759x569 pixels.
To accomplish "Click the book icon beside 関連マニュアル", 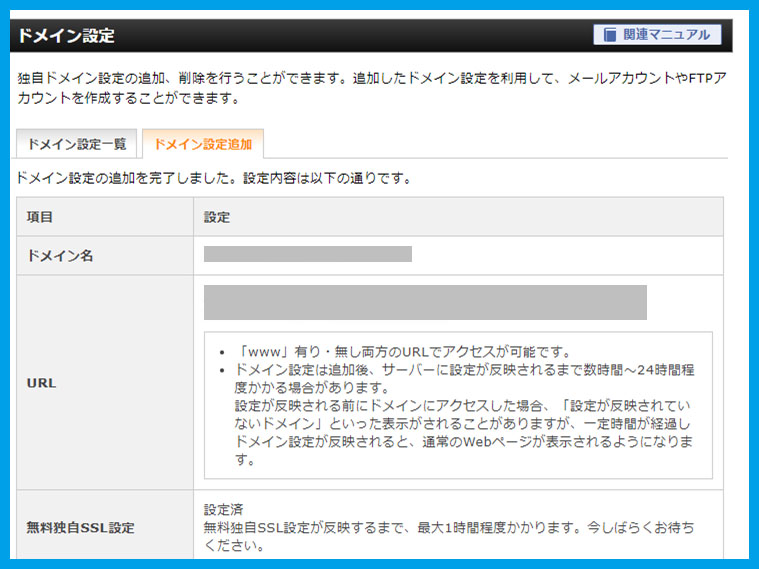I will pos(609,35).
